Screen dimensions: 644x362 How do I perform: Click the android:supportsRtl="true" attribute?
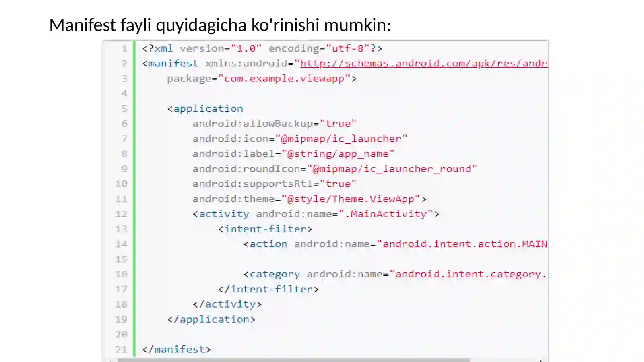pyautogui.click(x=275, y=184)
